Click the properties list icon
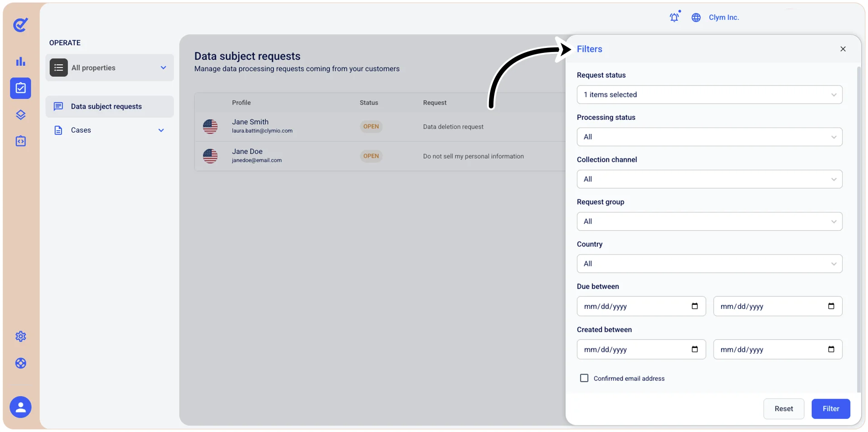The image size is (868, 432). (58, 67)
